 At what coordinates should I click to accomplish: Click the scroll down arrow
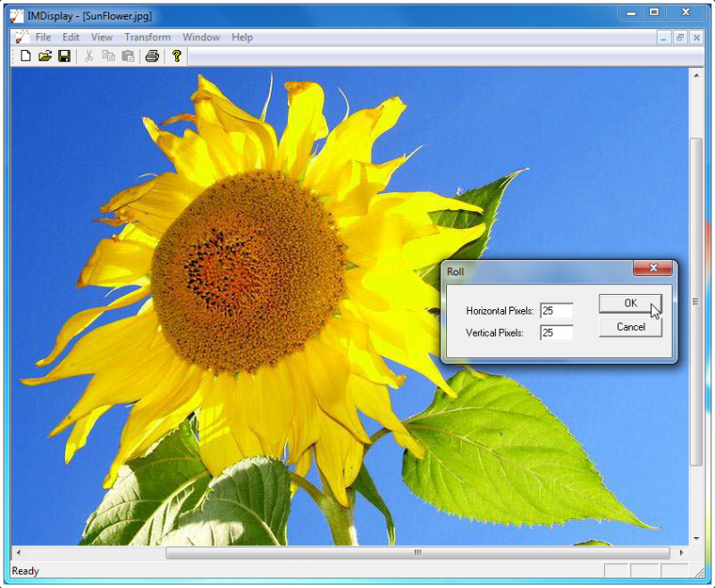[x=696, y=539]
